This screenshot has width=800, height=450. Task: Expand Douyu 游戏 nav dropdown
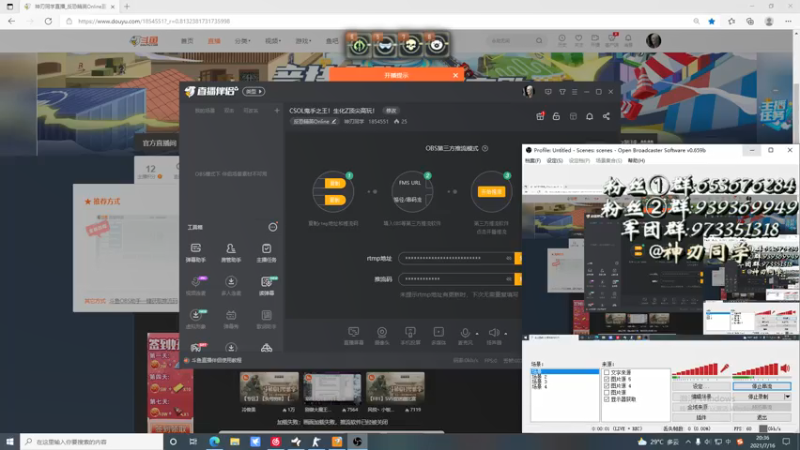tap(303, 41)
